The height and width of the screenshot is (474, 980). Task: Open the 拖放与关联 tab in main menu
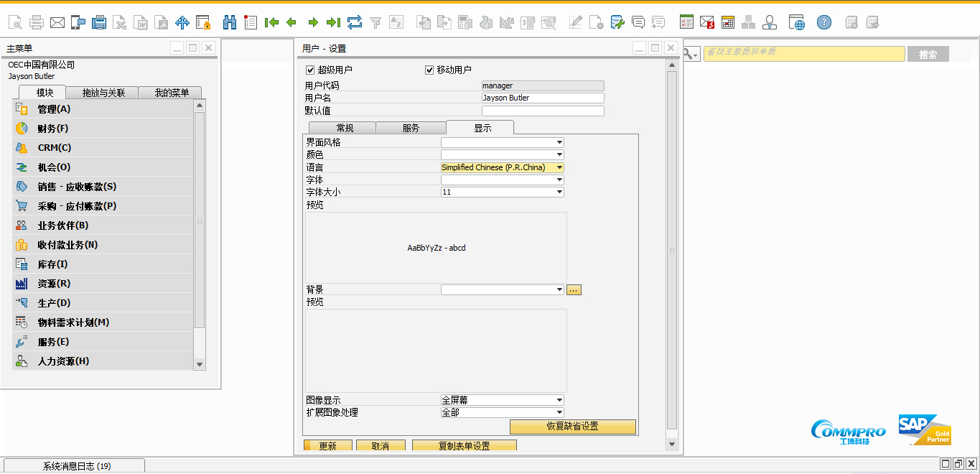(103, 93)
